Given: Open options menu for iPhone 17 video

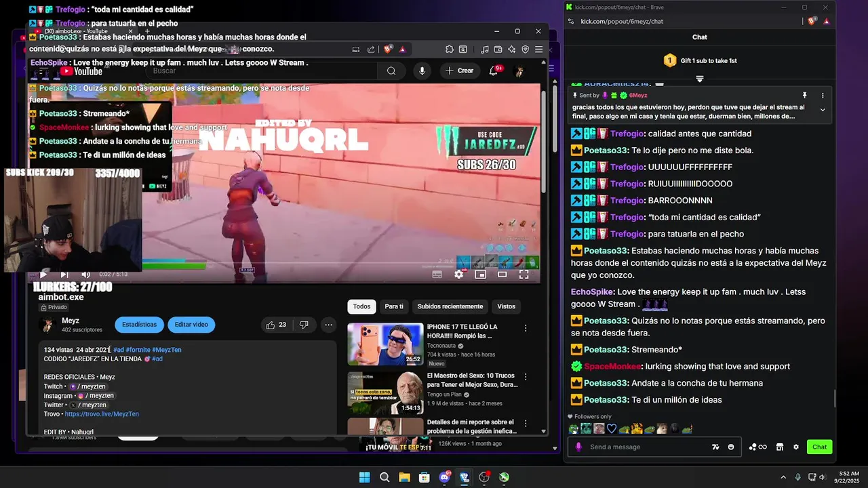Looking at the screenshot, I should (x=526, y=328).
